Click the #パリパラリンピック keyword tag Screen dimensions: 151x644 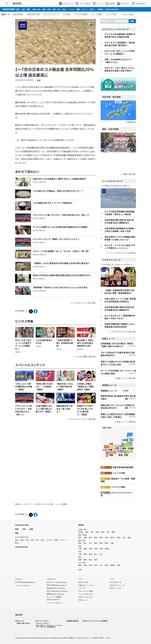tap(51, 14)
